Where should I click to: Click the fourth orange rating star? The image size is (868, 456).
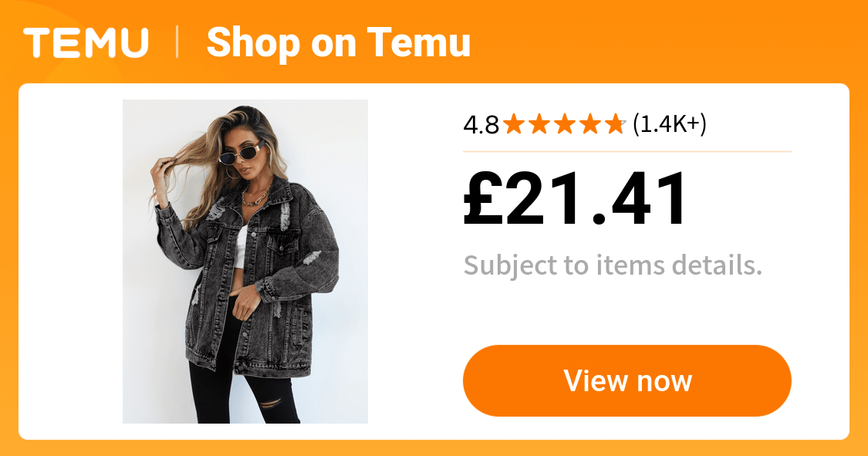coord(589,124)
